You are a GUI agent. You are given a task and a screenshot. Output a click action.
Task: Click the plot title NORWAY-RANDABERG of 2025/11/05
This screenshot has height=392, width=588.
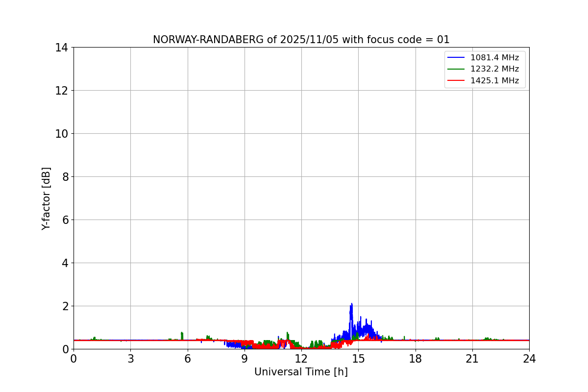coord(301,40)
